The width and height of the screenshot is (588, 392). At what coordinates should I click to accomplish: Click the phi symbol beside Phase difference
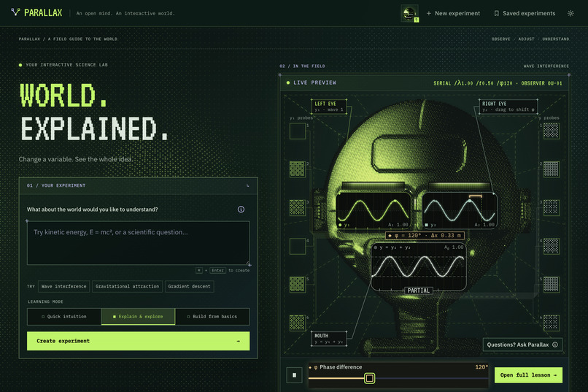[x=315, y=367]
